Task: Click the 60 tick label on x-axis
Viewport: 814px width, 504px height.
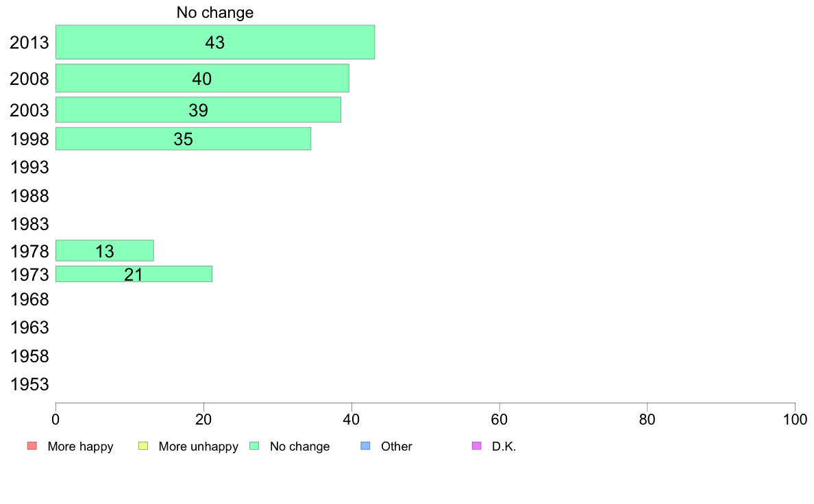Action: 500,419
